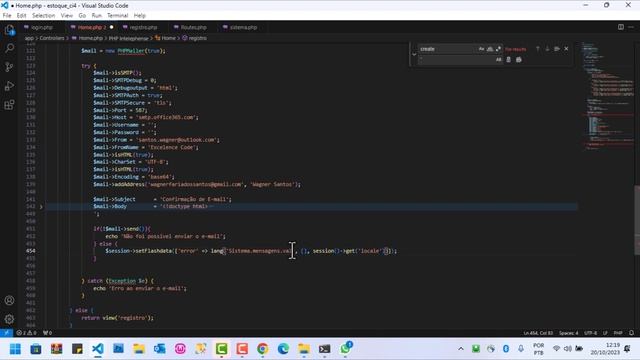Click the Spaces: 4 indentation indicator
This screenshot has height=360, width=640.
point(568,333)
